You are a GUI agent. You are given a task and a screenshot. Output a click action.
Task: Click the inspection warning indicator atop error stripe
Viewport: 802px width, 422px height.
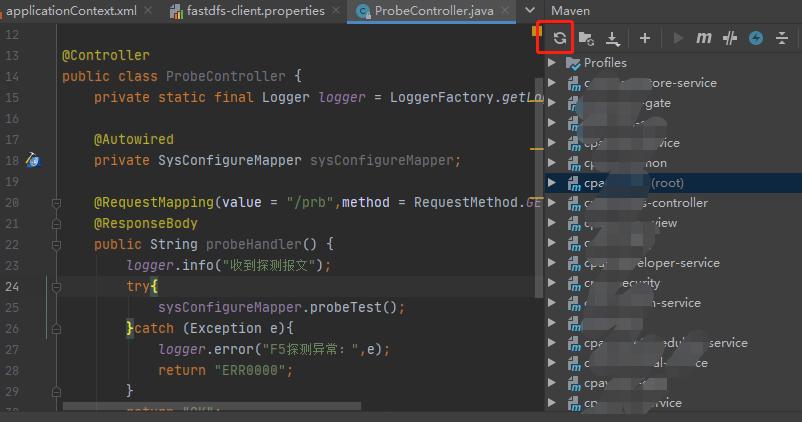(x=537, y=31)
